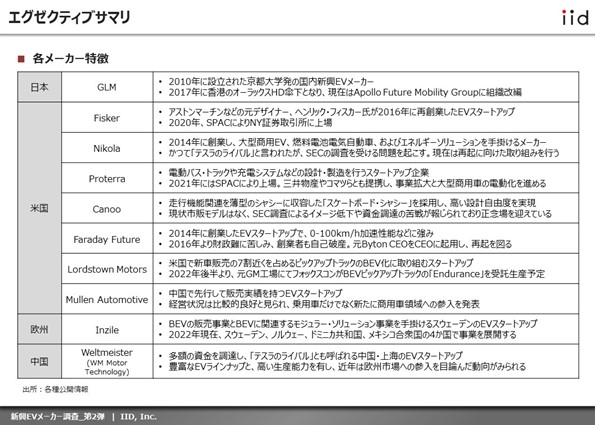Click the Faraday Future maker cell

(107, 239)
